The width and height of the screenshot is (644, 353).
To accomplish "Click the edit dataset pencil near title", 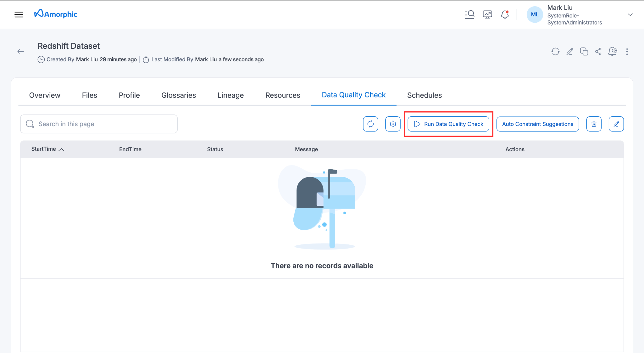I will tap(569, 52).
